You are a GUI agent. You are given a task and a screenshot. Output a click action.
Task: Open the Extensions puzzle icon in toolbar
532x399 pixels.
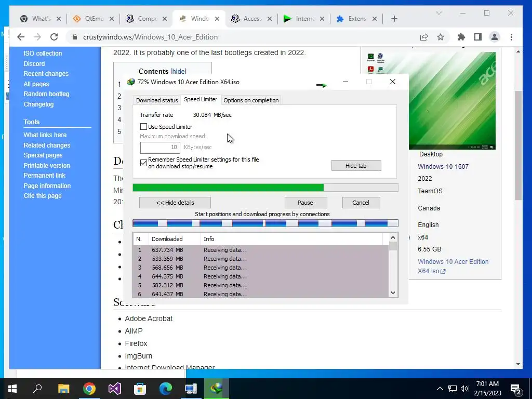point(461,37)
